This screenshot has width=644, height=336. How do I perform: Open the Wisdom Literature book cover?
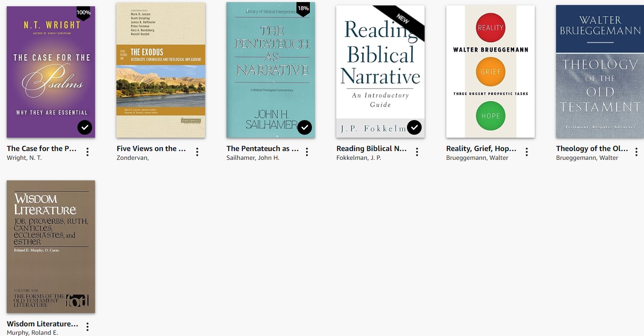point(51,246)
